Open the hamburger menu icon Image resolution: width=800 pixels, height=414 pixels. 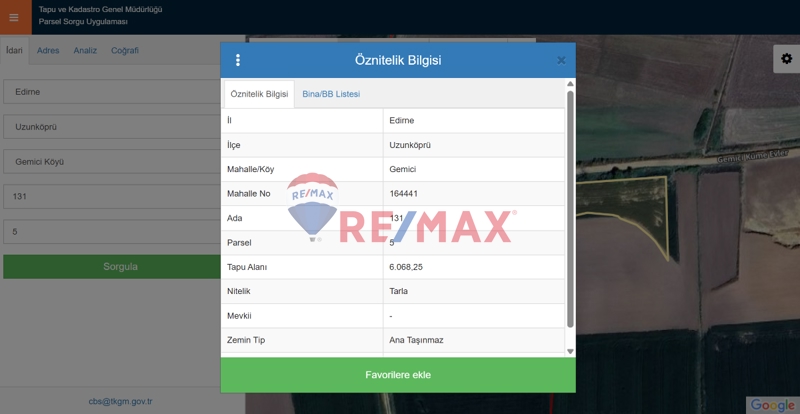[14, 17]
